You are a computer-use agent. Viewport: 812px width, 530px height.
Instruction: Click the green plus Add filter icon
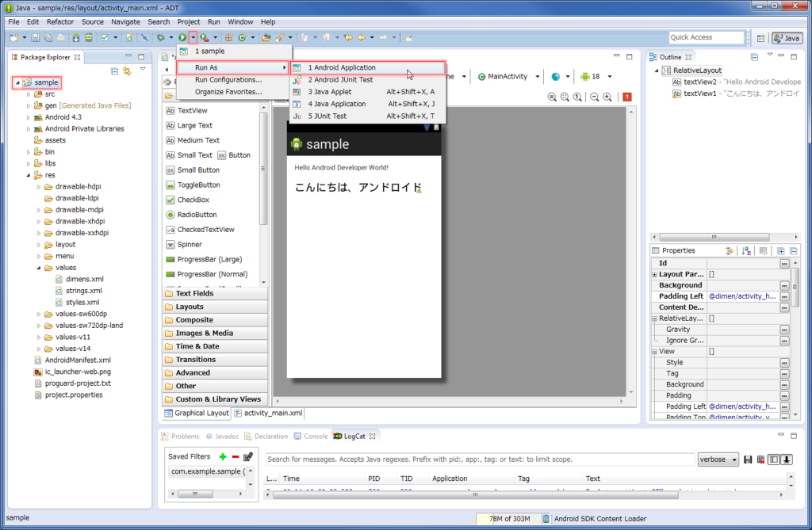[223, 456]
